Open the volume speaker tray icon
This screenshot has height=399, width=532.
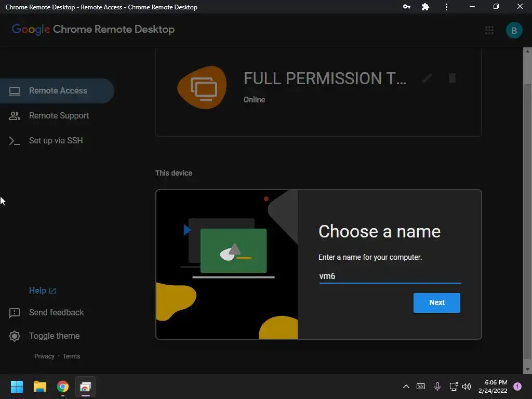467,387
